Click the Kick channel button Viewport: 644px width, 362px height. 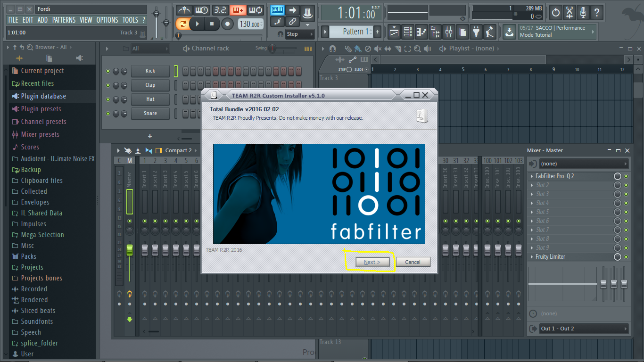point(150,71)
